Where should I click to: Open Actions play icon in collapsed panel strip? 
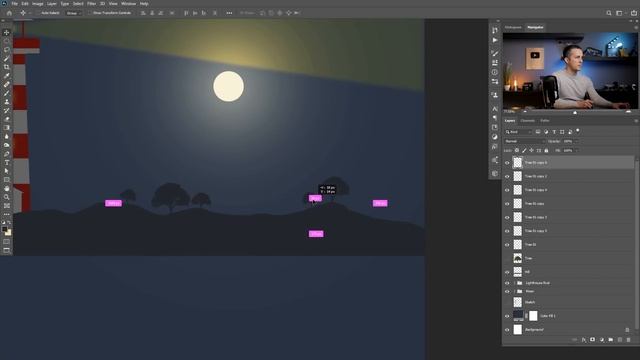tap(495, 40)
